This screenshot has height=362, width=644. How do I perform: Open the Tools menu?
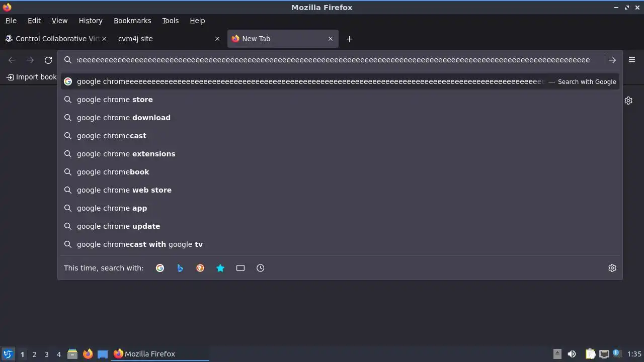170,21
